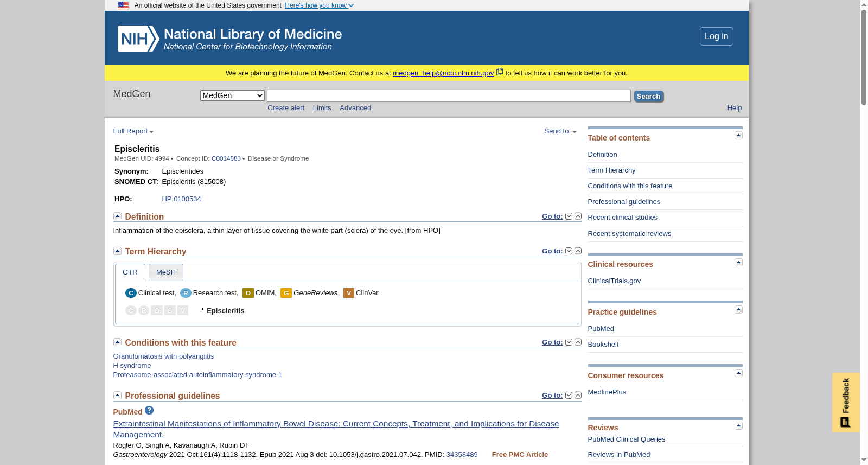Open the MedlinePlus consumer resource link
The image size is (868, 465).
tap(607, 392)
